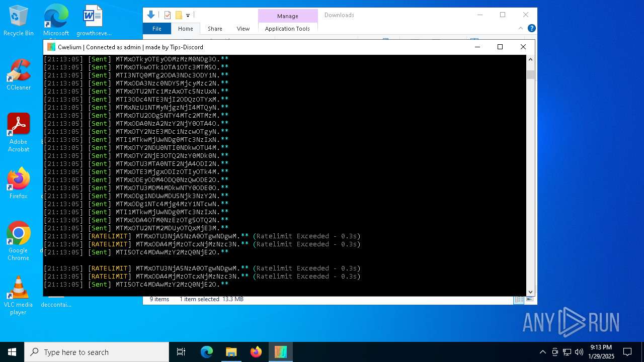
Task: Click Sent line MTI3NTQ0MTg2ODA3NDc3ODY1N
Action: click(136, 75)
